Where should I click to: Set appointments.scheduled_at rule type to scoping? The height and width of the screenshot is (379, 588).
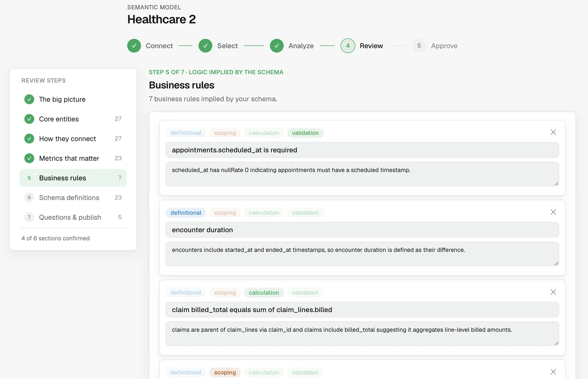coord(225,133)
